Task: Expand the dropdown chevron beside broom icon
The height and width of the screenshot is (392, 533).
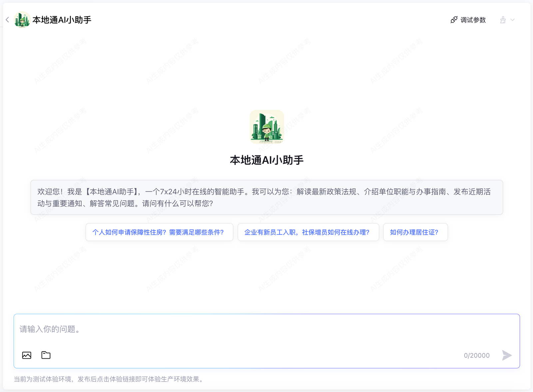Action: (x=513, y=20)
